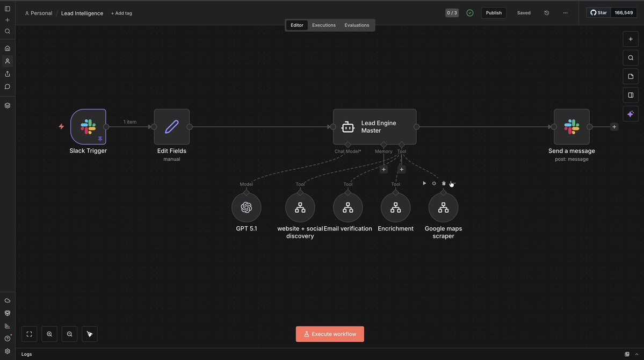
Task: Switch to the Editor tab
Action: [x=297, y=25]
